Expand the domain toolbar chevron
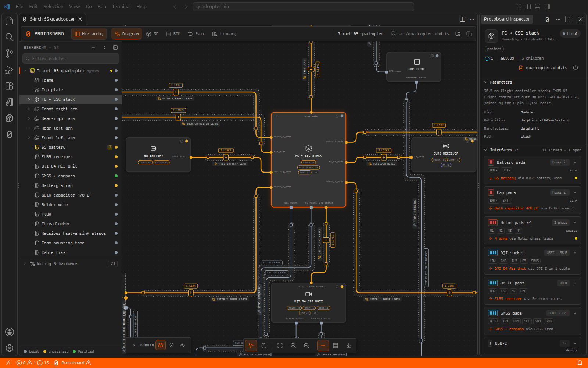The width and height of the screenshot is (588, 368). pyautogui.click(x=134, y=345)
